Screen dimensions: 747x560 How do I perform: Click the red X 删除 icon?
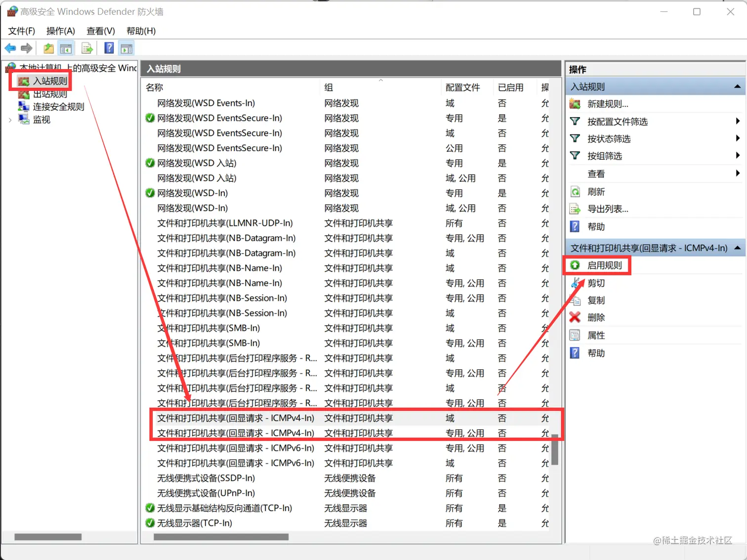(575, 317)
